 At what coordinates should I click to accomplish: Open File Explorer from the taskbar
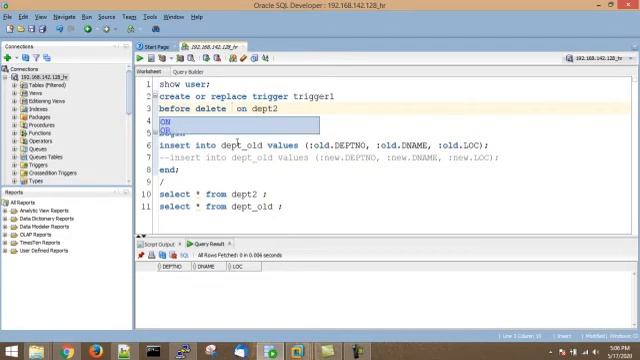tap(37, 351)
